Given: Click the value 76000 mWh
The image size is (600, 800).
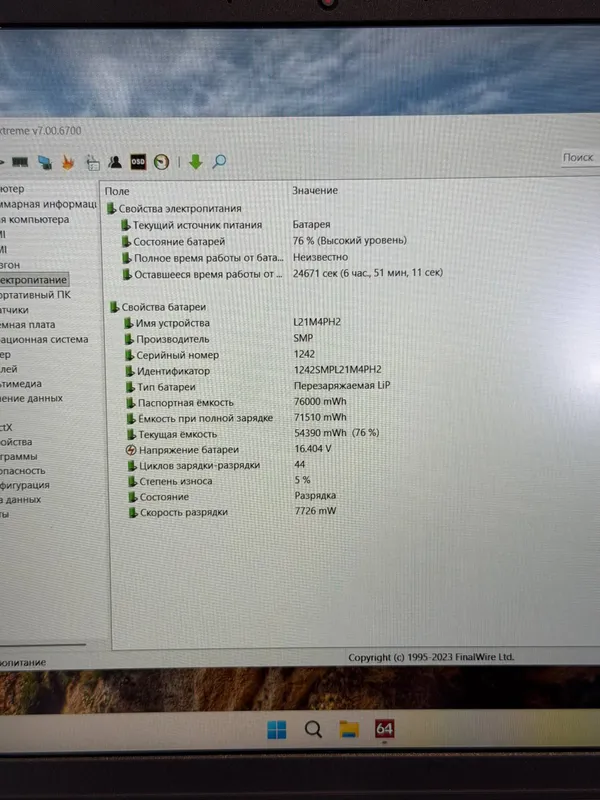Looking at the screenshot, I should tap(320, 402).
